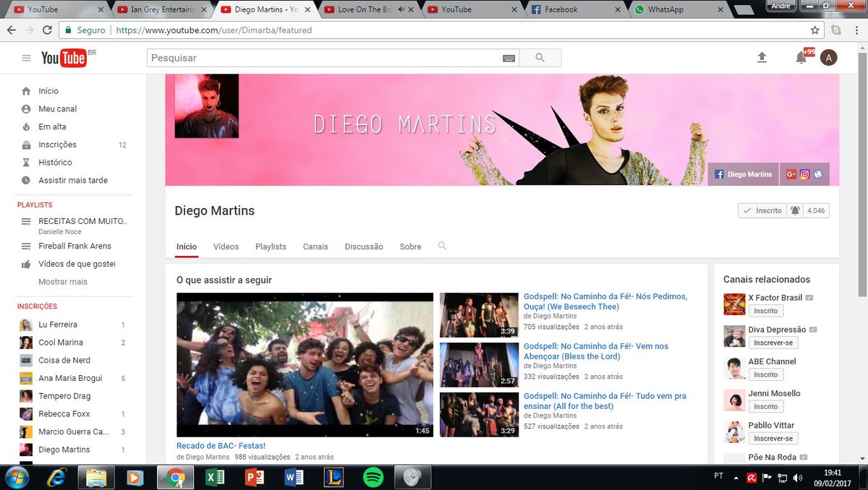Open the YouTube hamburger guide menu

tap(27, 59)
